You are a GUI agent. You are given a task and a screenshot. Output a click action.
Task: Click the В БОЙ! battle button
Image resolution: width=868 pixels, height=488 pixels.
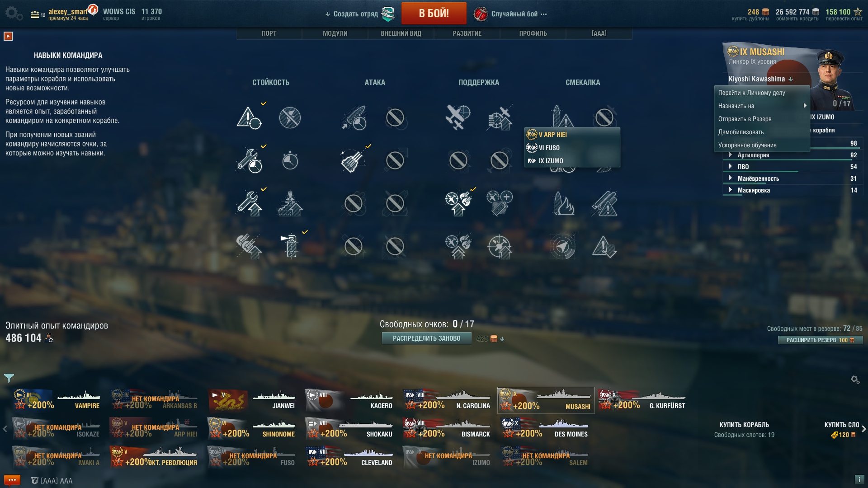tap(434, 14)
